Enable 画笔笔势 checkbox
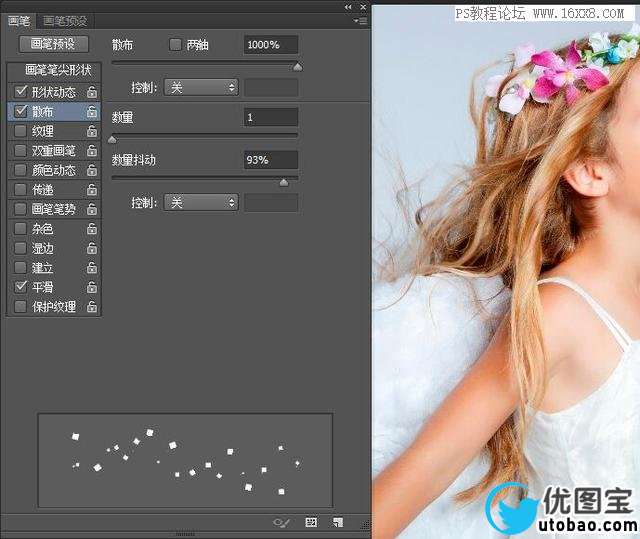 coord(20,209)
